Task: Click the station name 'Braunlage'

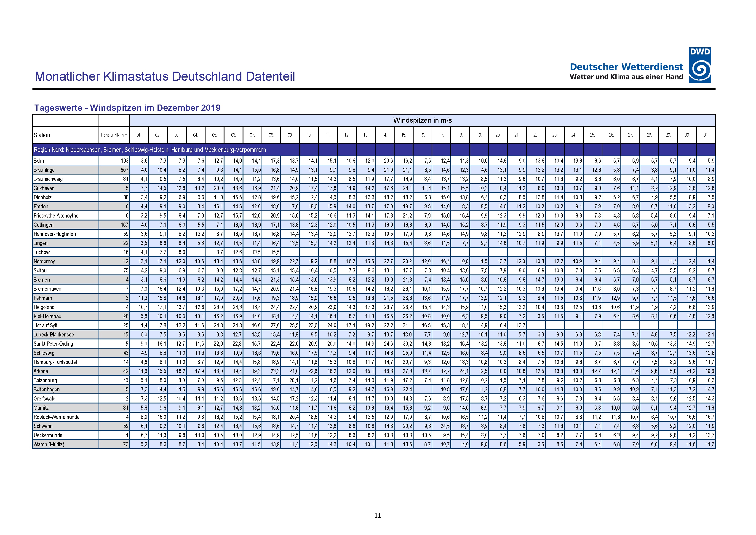Action: click(x=44, y=170)
